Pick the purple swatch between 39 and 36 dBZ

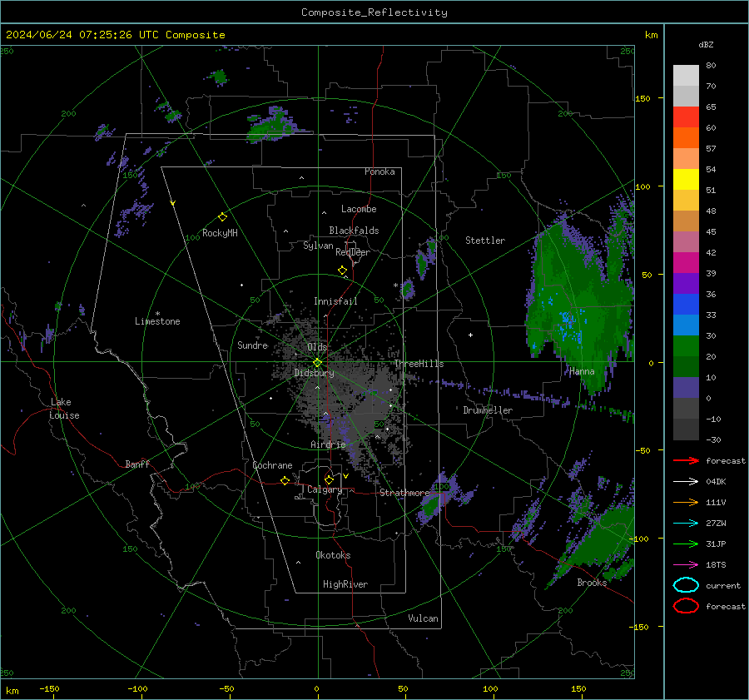click(x=686, y=284)
